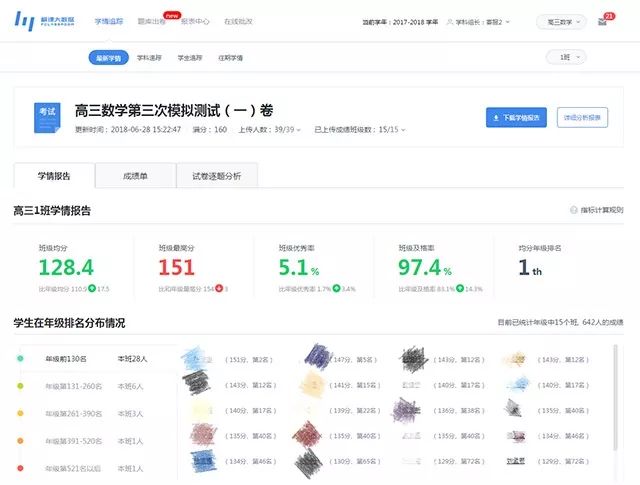Click the outlined 详细分析报表 button
640x485 pixels.
coord(582,118)
